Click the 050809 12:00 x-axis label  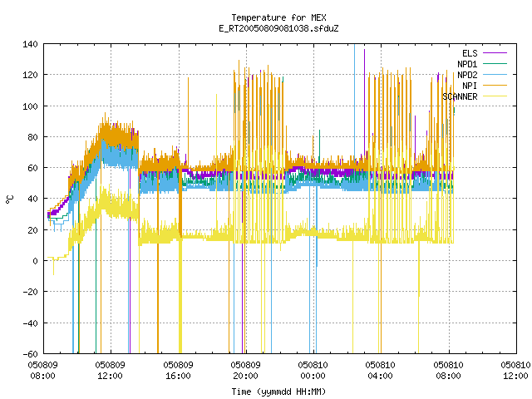110,370
